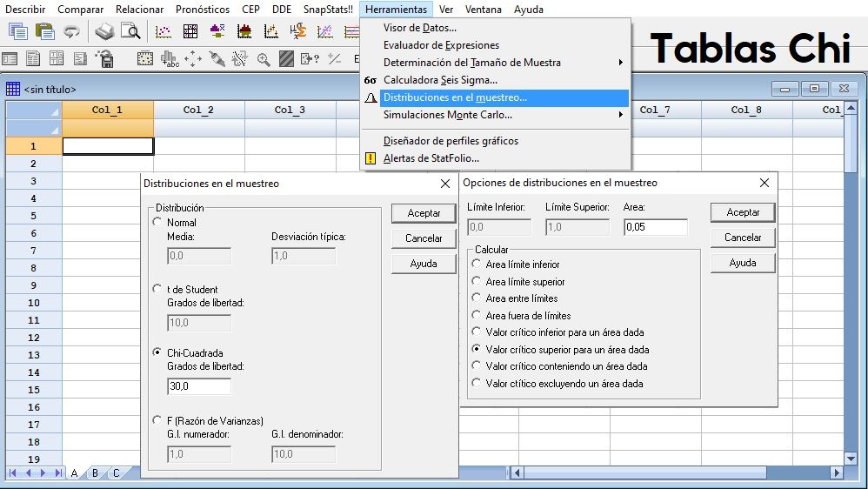Select 'Calculadora Seis Sigma...' menu entry
The height and width of the screenshot is (489, 868).
pyautogui.click(x=440, y=80)
